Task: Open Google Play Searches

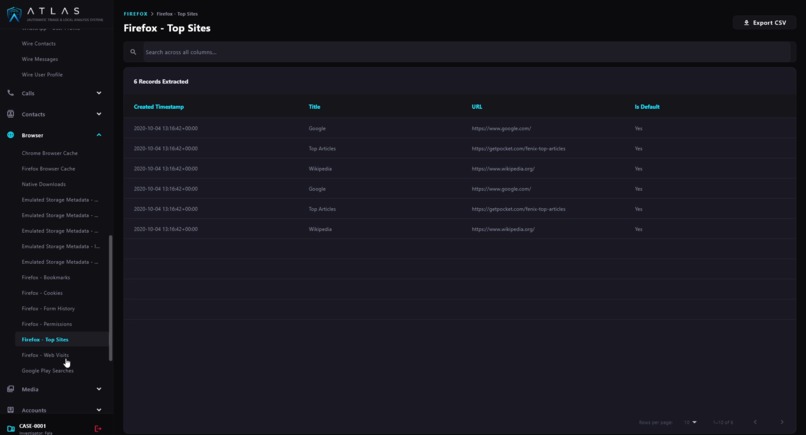Action: pos(47,371)
